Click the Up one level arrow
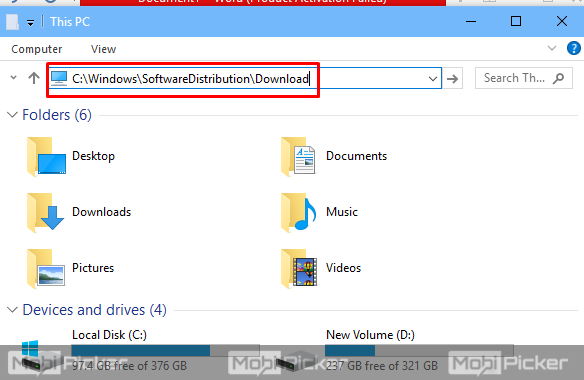584x380 pixels. click(34, 78)
